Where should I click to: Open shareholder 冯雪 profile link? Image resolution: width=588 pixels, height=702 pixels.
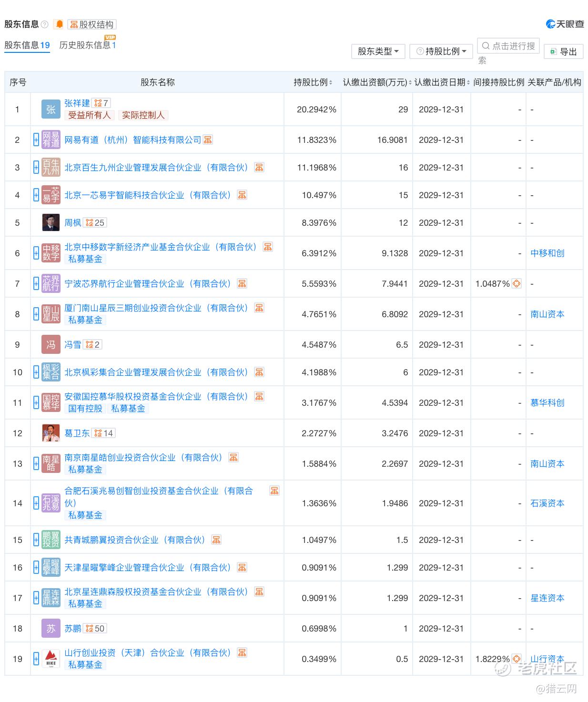73,345
